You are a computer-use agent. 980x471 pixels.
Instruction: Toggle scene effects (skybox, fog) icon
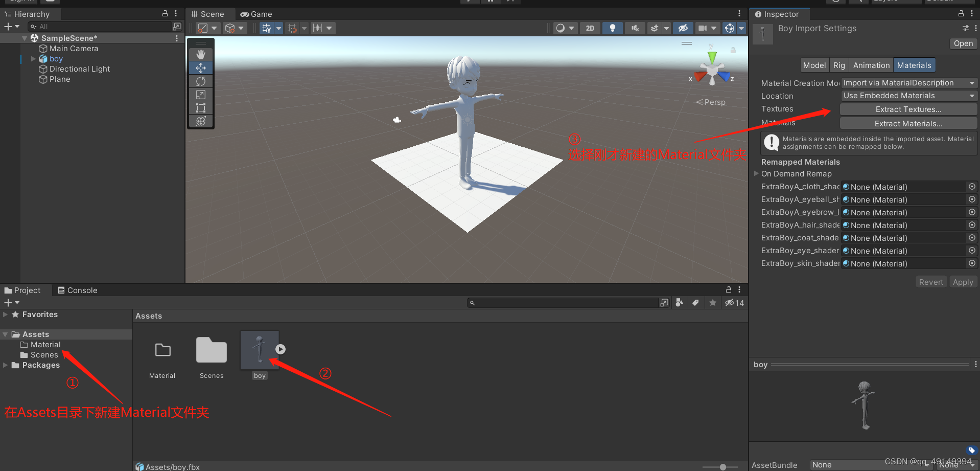pos(655,28)
